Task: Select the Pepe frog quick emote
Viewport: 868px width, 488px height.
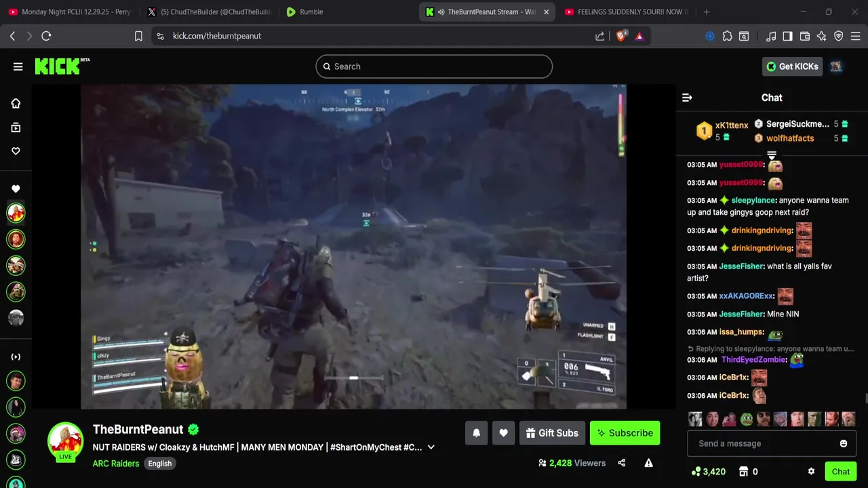Action: click(x=746, y=419)
